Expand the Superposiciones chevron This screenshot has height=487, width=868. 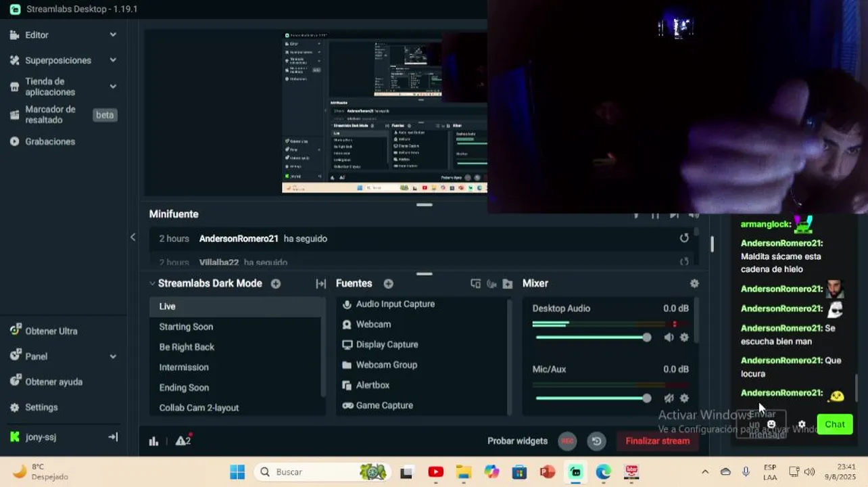pos(113,60)
